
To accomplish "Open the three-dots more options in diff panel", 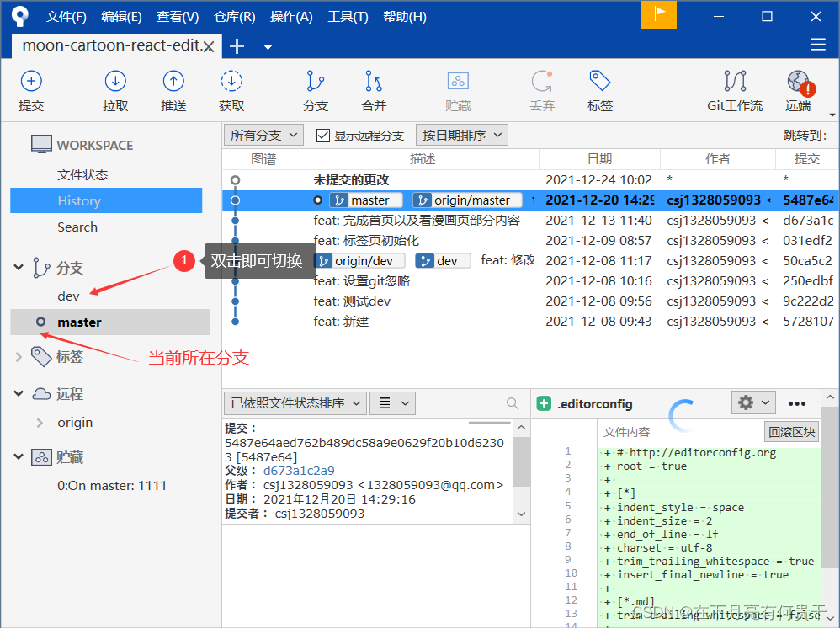I will point(796,403).
